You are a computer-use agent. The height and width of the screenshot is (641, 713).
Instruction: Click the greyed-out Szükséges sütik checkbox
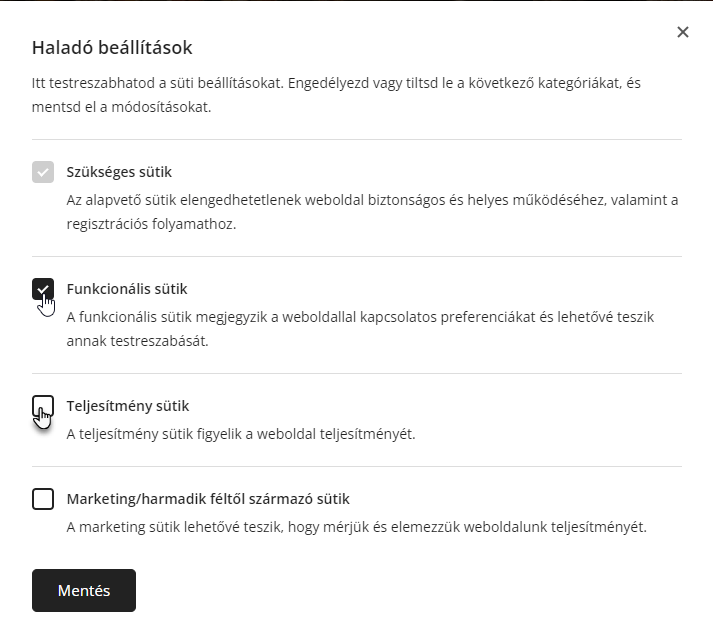43,172
